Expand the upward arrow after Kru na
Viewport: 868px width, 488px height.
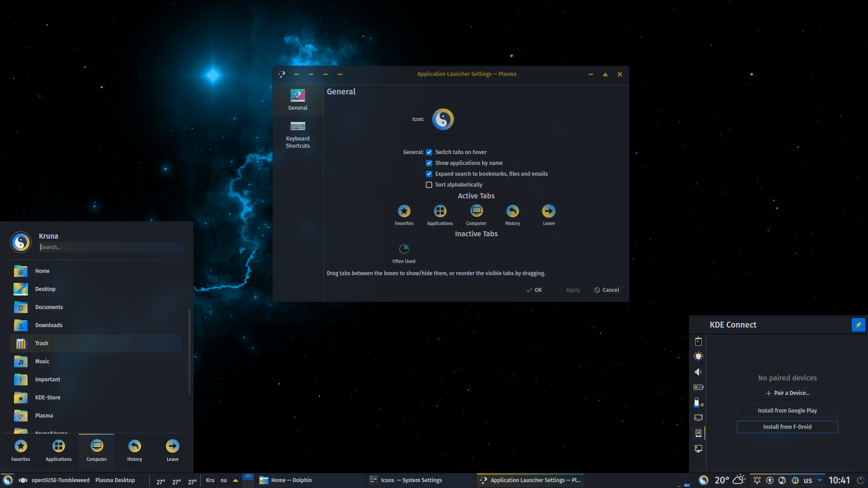(x=236, y=480)
